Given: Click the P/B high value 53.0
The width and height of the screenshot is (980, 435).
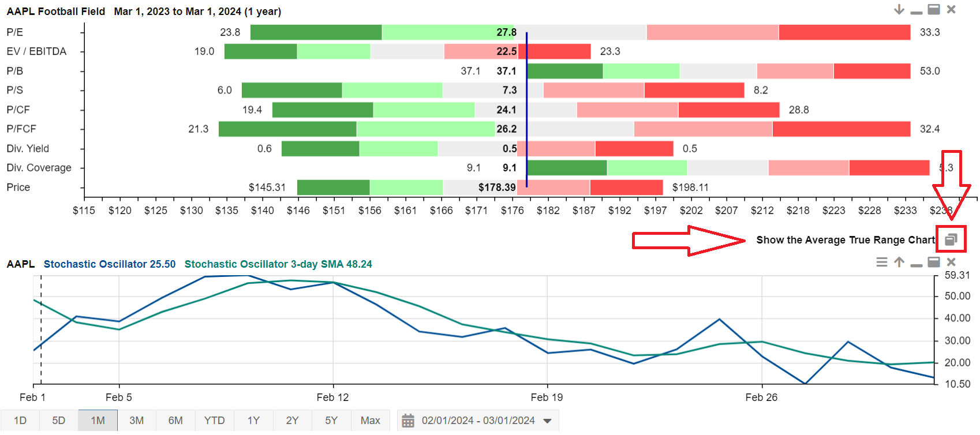Looking at the screenshot, I should [x=930, y=71].
